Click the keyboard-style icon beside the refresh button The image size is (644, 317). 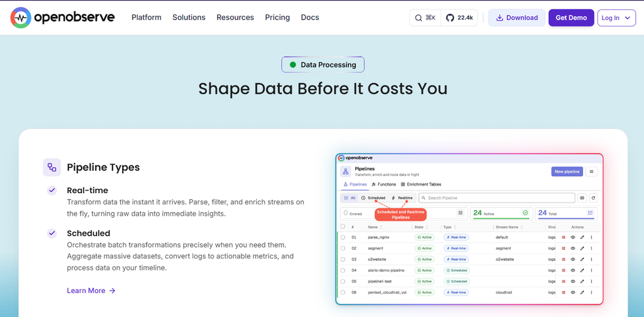(582, 198)
